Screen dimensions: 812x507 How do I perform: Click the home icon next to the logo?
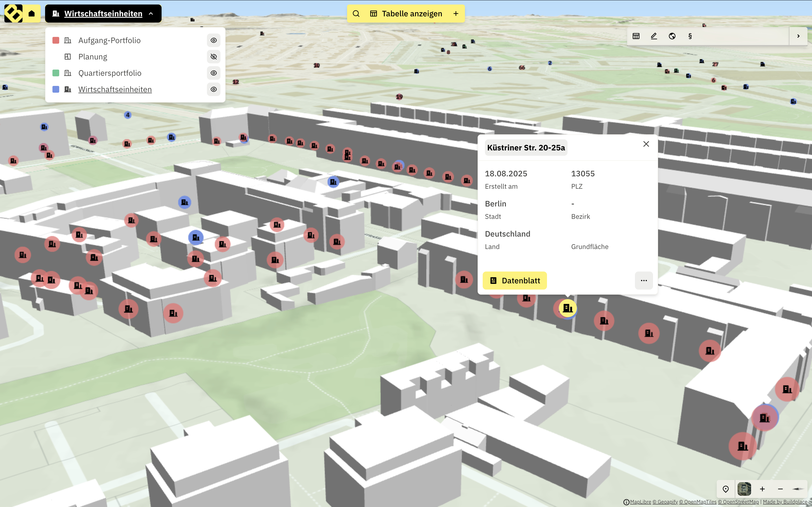pyautogui.click(x=32, y=14)
